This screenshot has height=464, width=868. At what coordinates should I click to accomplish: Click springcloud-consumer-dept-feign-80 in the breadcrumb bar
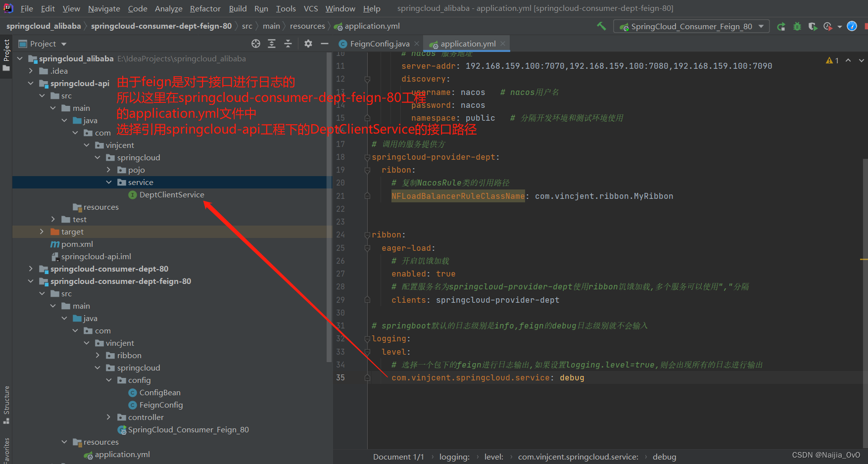click(x=161, y=26)
